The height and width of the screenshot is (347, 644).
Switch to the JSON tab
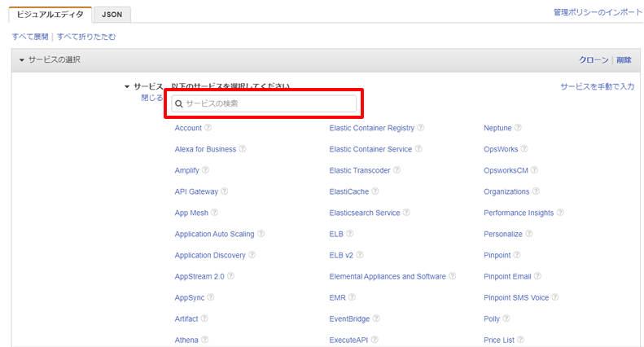112,15
